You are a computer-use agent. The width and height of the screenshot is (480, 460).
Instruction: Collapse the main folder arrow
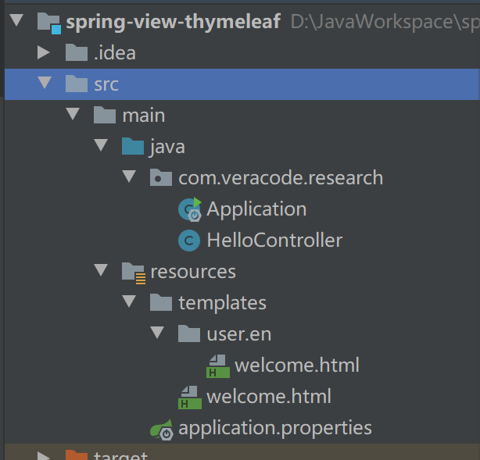73,114
